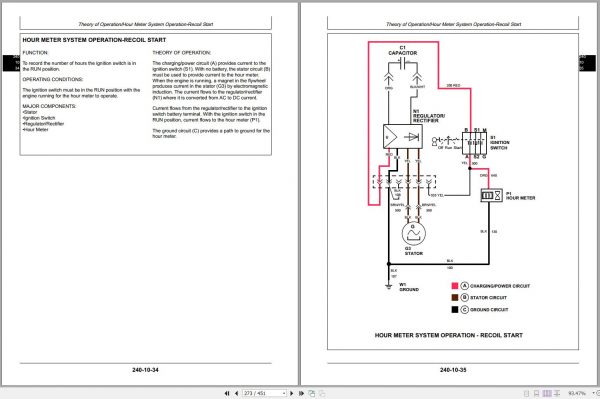Open the page number dropdown arrow
The height and width of the screenshot is (399, 600).
[x=284, y=393]
